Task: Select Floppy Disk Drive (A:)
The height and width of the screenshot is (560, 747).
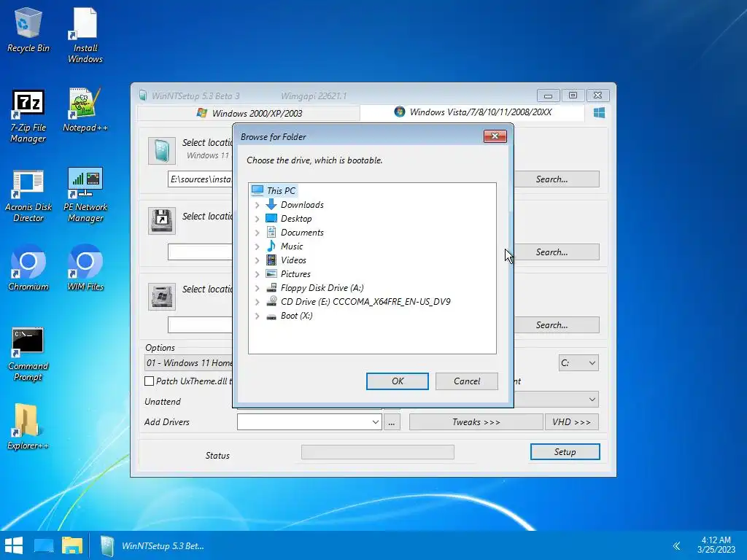Action: (x=322, y=287)
